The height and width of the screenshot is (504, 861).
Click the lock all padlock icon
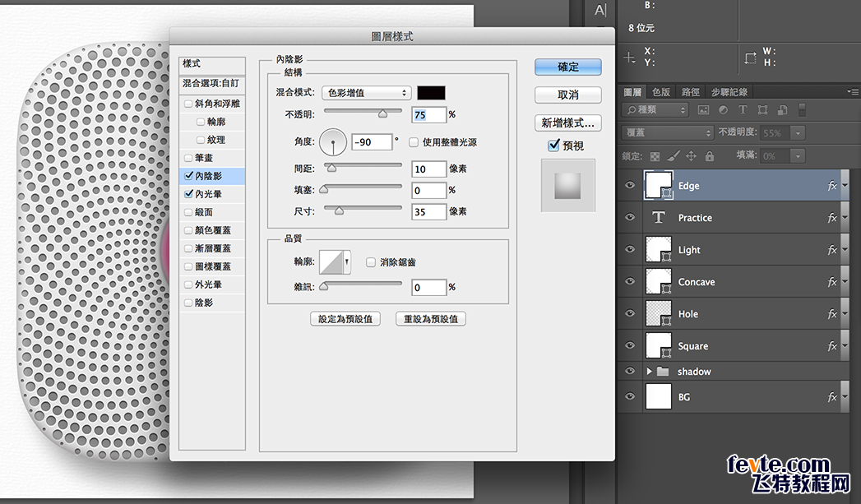coord(709,156)
